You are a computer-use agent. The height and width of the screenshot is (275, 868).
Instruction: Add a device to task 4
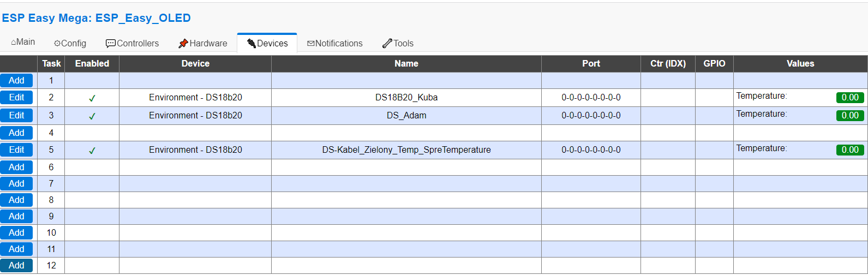point(16,133)
